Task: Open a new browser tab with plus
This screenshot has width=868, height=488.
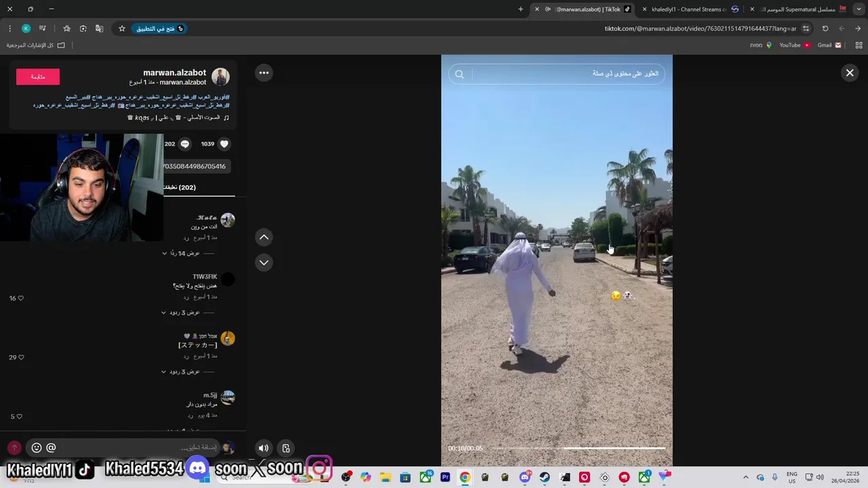Action: pyautogui.click(x=521, y=9)
